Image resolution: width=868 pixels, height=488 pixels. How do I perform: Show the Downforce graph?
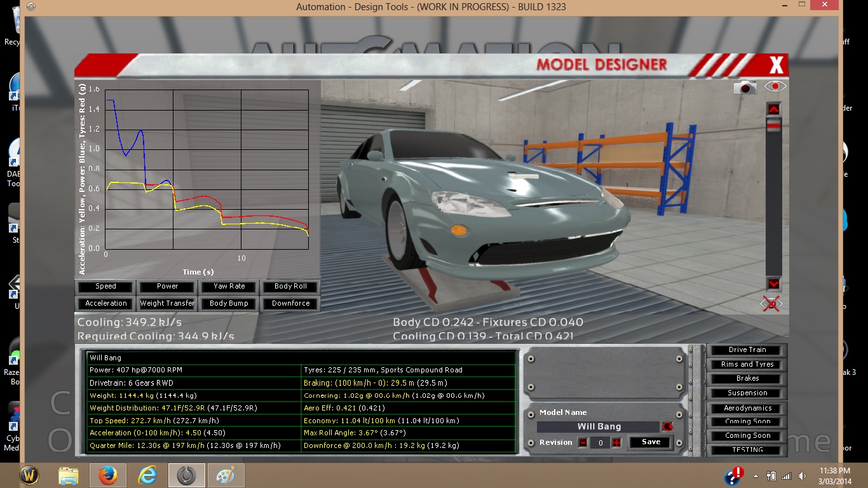point(290,304)
